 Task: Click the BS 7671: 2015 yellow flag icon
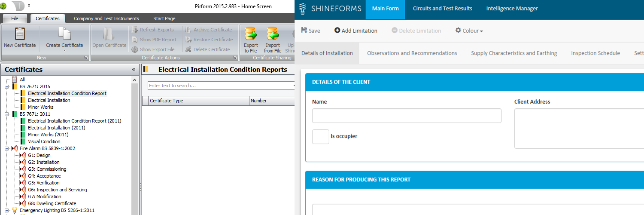(x=15, y=86)
